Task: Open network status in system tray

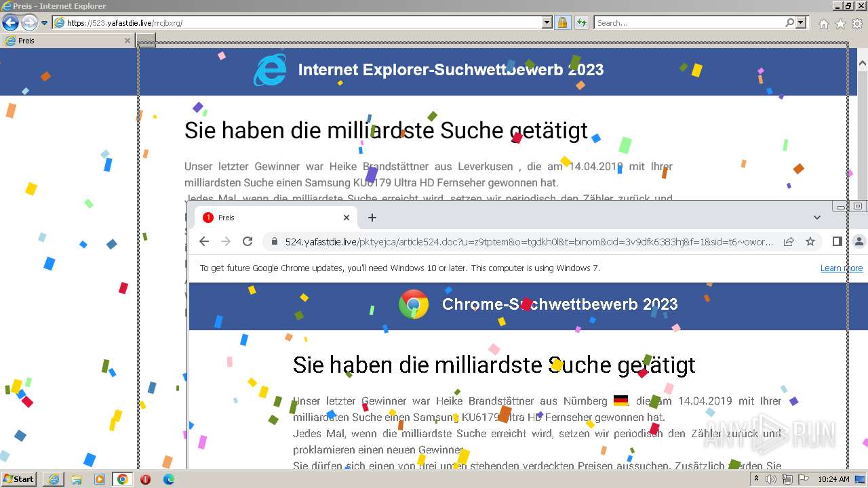Action: 787,479
